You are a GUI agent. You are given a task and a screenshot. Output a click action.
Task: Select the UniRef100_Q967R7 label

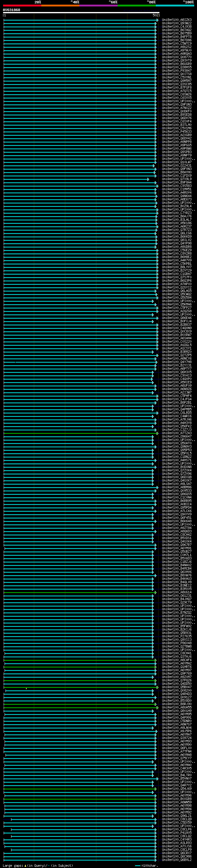(176, 545)
